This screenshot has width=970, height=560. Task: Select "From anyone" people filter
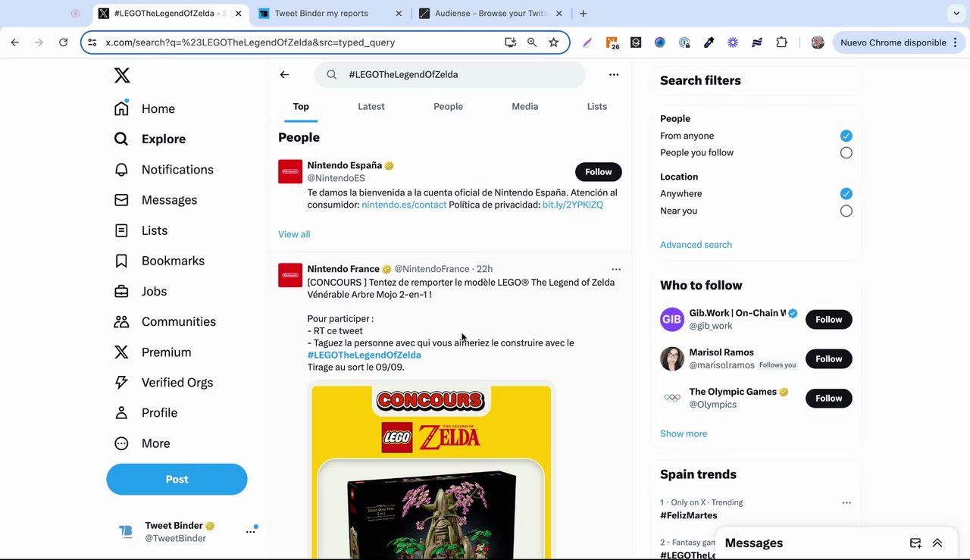(846, 136)
